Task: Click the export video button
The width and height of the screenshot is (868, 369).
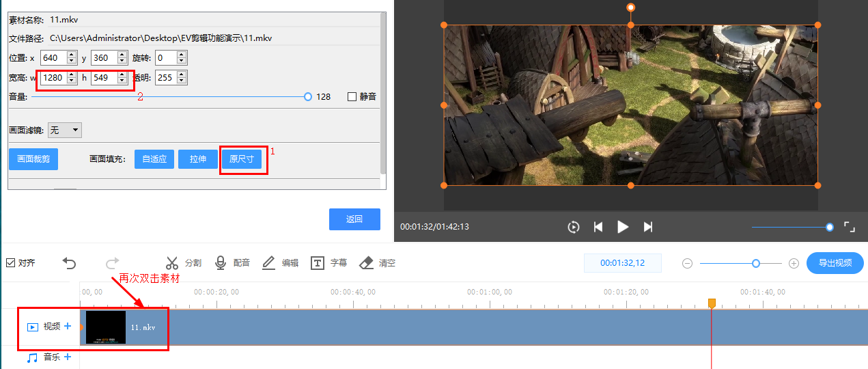Action: tap(835, 263)
